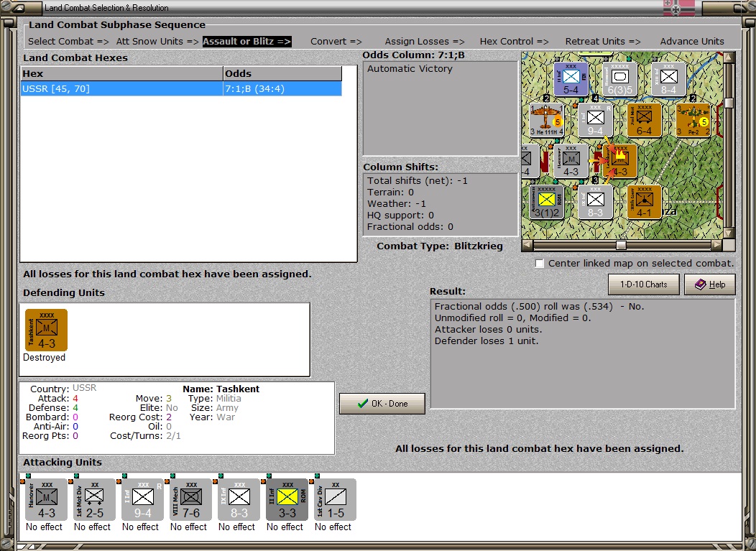Select IX Inf 8-3 attacking unit
The image size is (756, 551).
(x=239, y=499)
